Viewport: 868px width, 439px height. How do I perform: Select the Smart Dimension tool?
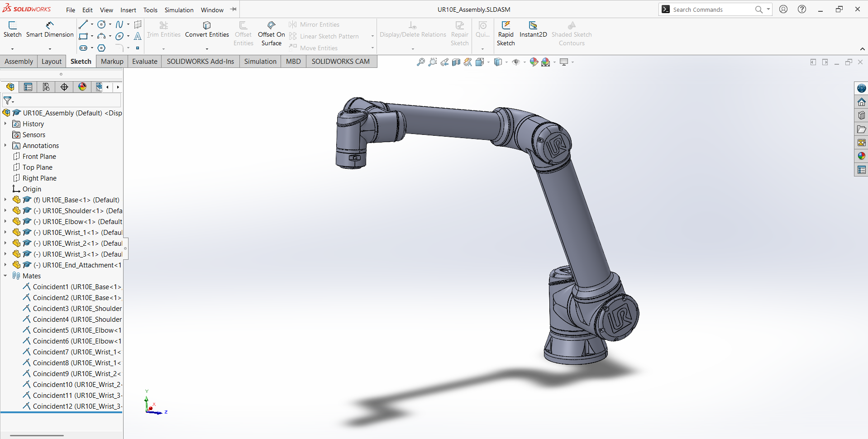(50, 29)
